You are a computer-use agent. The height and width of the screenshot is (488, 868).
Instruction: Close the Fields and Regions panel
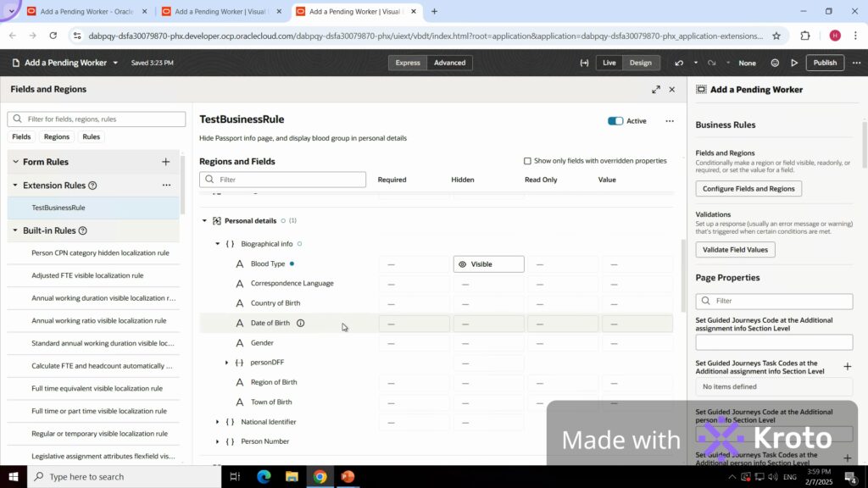[672, 89]
